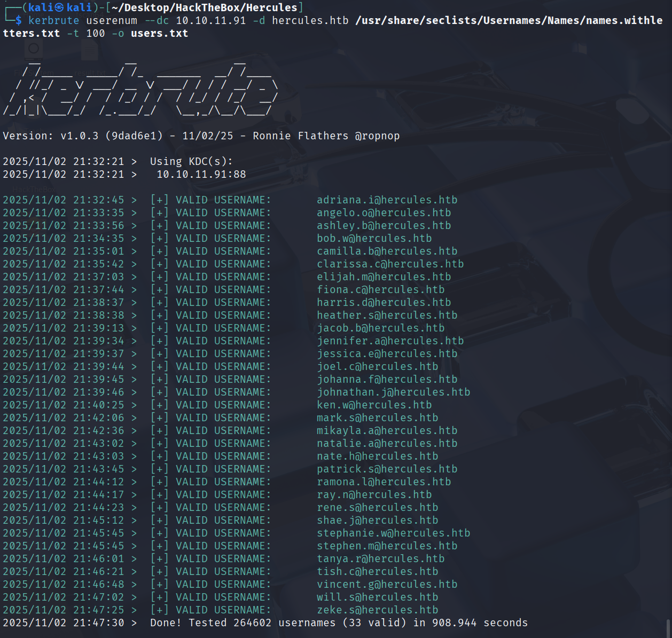Select heather.s@hercules.htb entry
The image size is (672, 638).
[x=387, y=316]
